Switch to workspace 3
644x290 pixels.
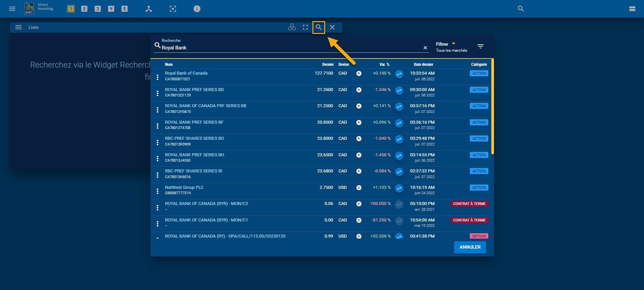tap(98, 9)
